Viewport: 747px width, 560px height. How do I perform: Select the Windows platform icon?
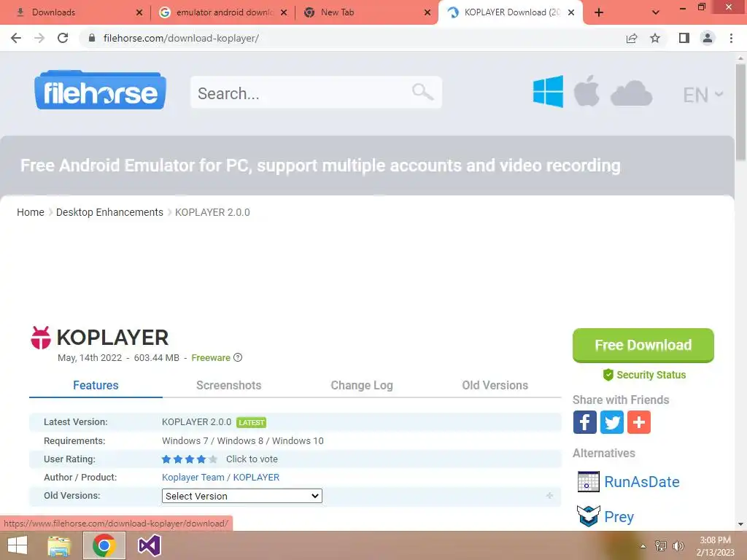(x=548, y=91)
